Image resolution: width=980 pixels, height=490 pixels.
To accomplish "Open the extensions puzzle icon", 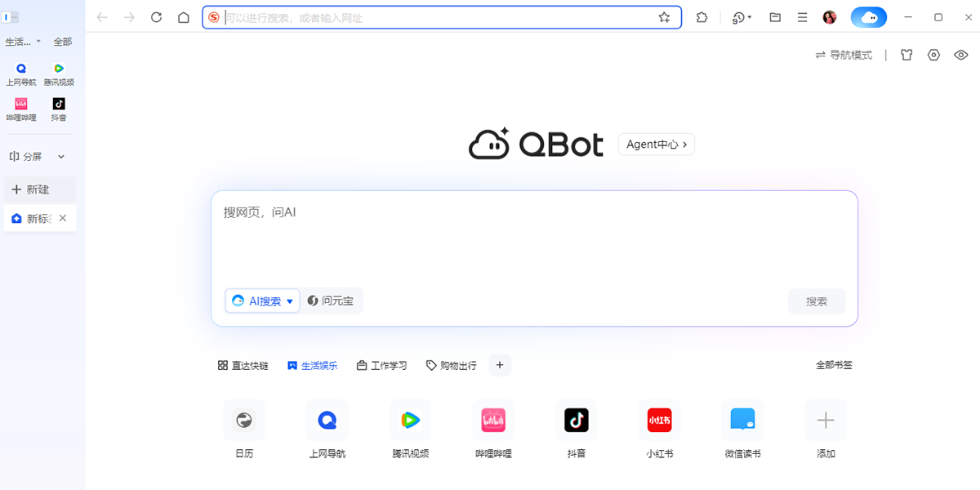I will point(702,17).
